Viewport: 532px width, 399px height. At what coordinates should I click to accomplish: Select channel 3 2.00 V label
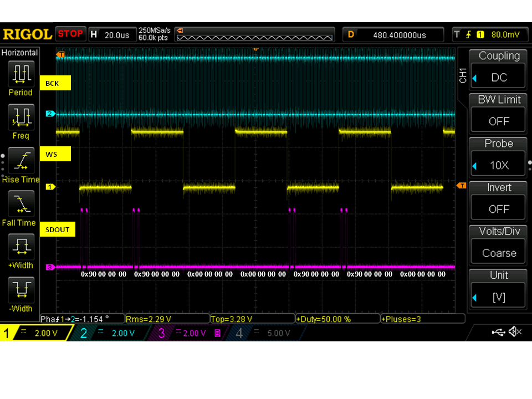pyautogui.click(x=190, y=333)
